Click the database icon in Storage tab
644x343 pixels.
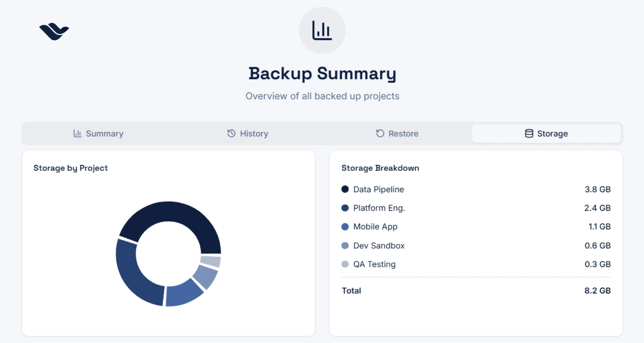[529, 133]
